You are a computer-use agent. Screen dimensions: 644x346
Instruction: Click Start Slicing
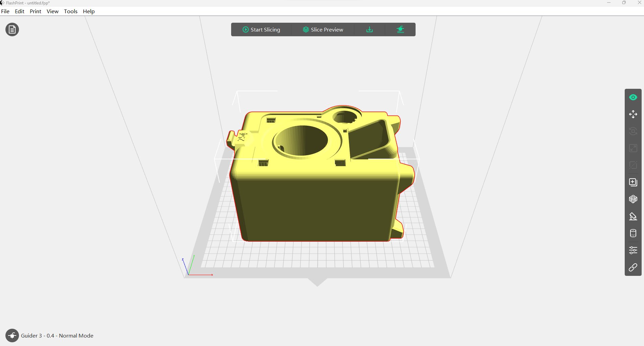(x=261, y=29)
